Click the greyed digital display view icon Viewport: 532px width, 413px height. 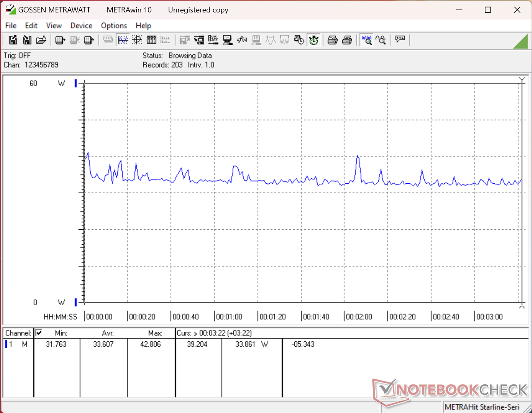pyautogui.click(x=108, y=40)
